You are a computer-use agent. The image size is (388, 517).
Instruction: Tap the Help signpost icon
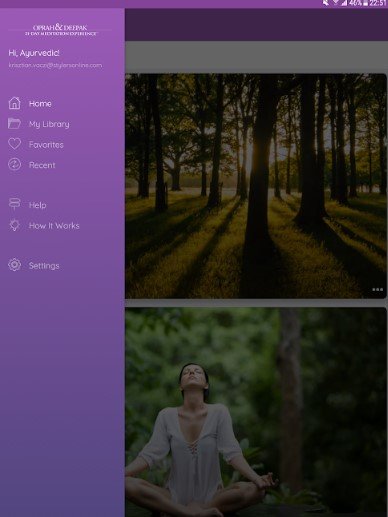pos(14,204)
